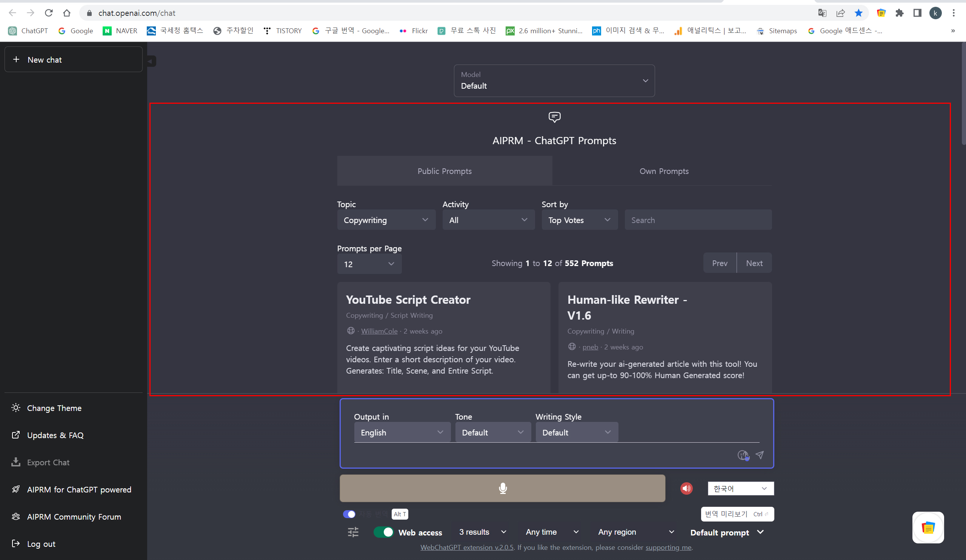Open the Sort by Top Votes dropdown
The width and height of the screenshot is (966, 560).
tap(580, 220)
